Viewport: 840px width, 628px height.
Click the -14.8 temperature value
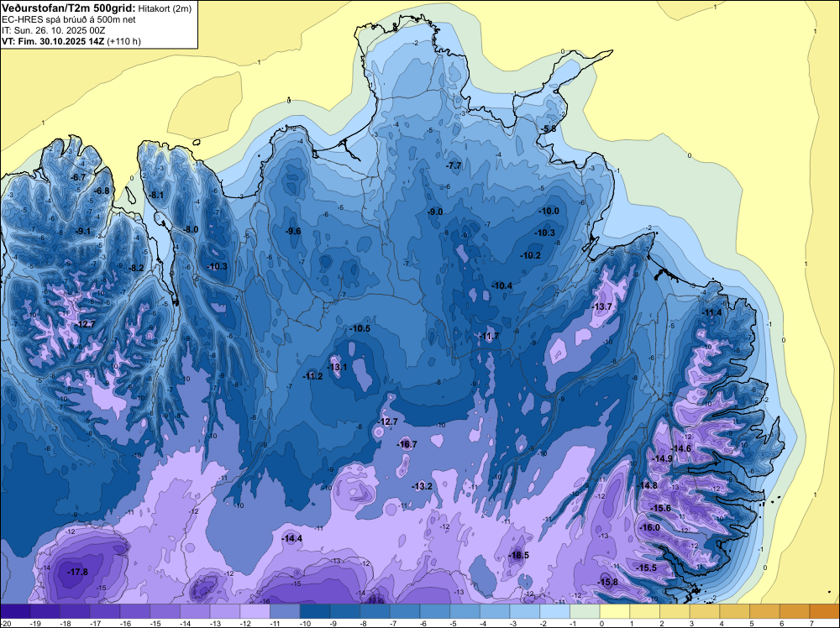[648, 485]
